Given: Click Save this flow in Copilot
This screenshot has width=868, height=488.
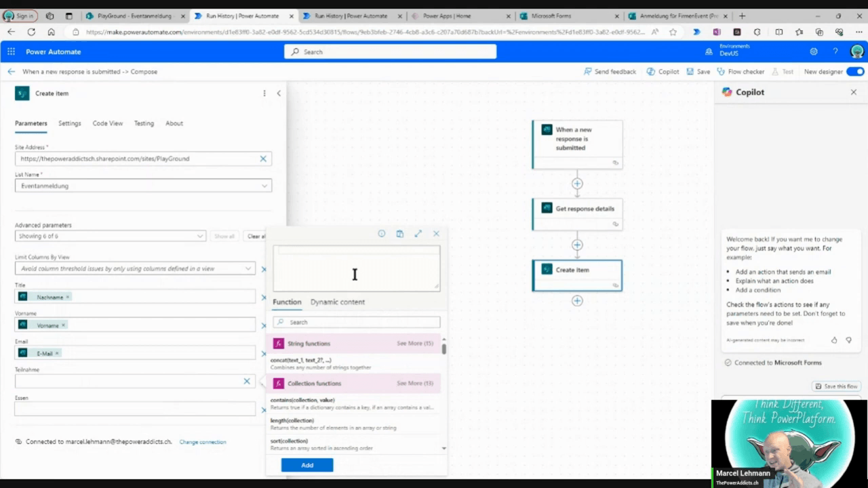Looking at the screenshot, I should tap(836, 386).
